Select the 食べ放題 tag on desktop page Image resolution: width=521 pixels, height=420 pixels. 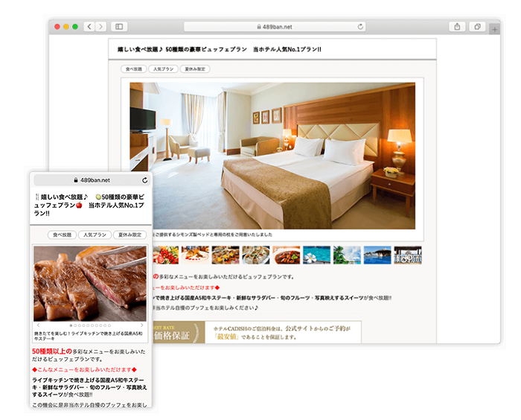(133, 69)
